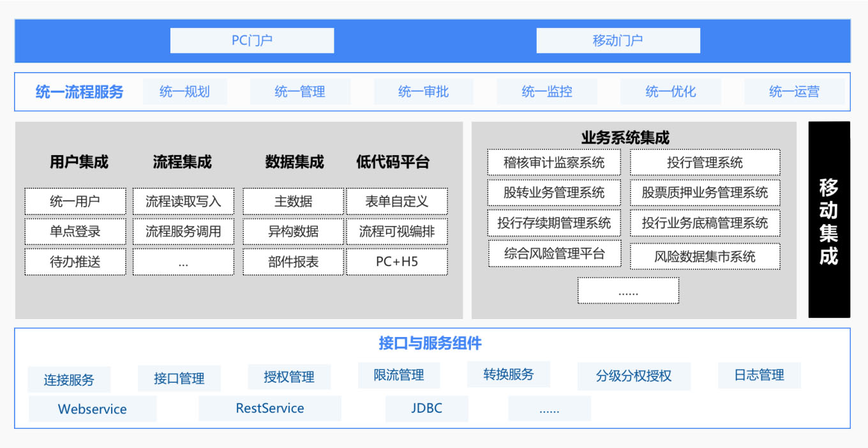Click the JDBC box
The width and height of the screenshot is (868, 448).
pos(426,408)
